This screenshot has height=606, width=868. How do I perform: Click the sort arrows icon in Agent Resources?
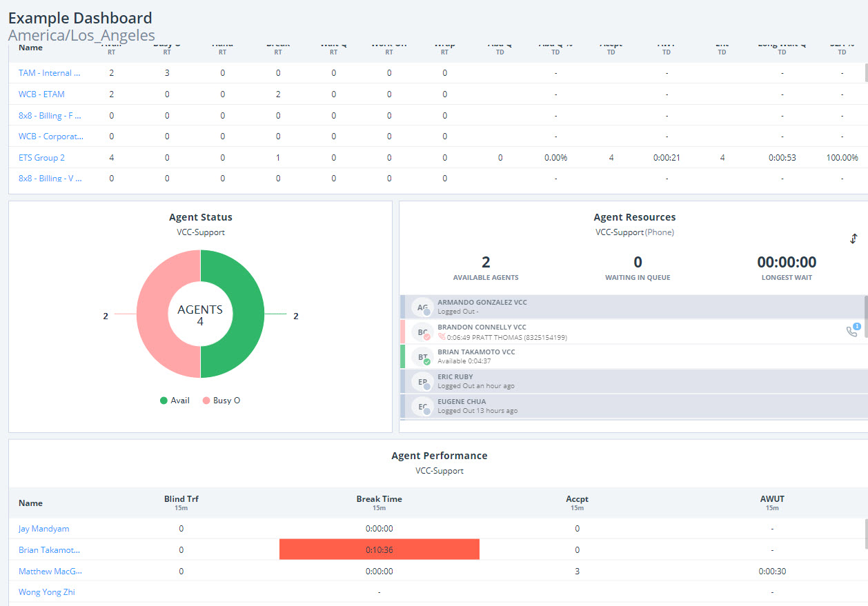854,239
